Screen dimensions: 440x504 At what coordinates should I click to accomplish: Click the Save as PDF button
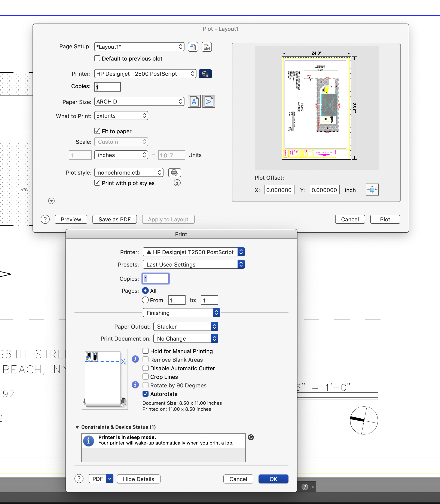pyautogui.click(x=114, y=219)
